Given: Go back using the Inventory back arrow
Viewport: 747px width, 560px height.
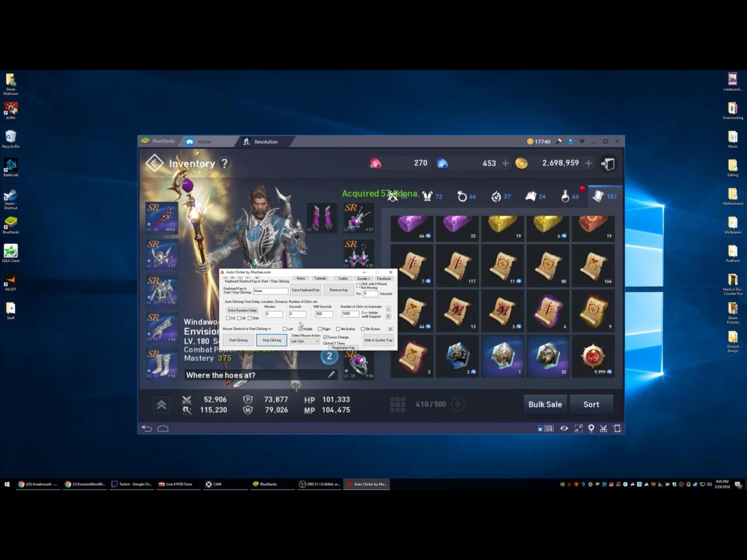Looking at the screenshot, I should point(154,163).
